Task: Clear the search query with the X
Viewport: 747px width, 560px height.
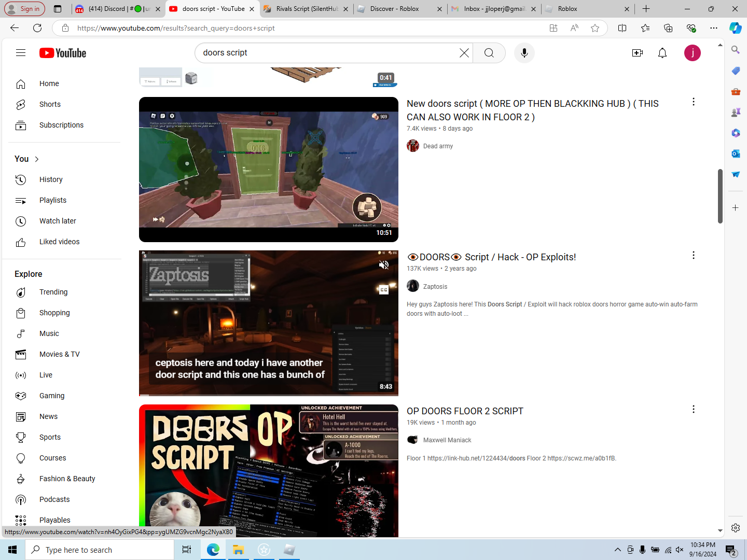Action: tap(464, 53)
